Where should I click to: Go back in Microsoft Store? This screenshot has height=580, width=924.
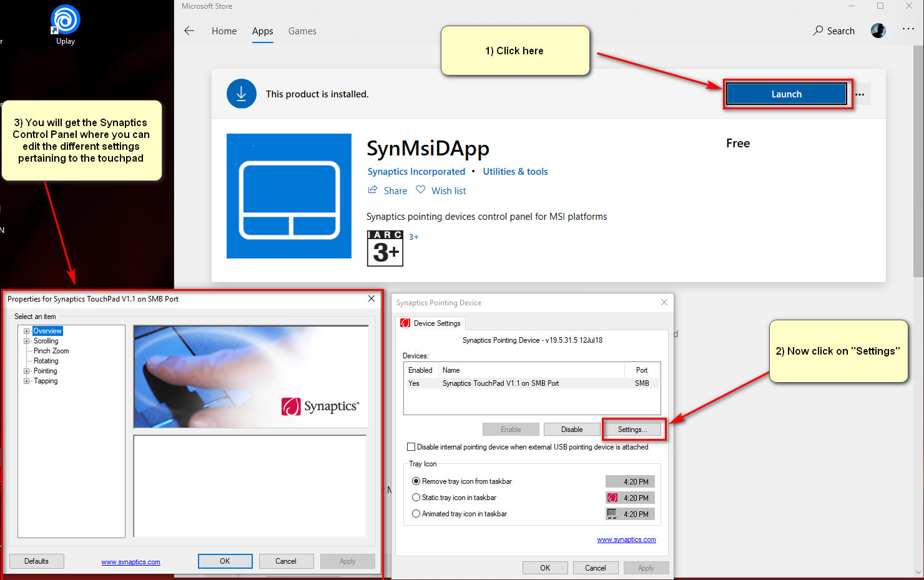[x=189, y=31]
